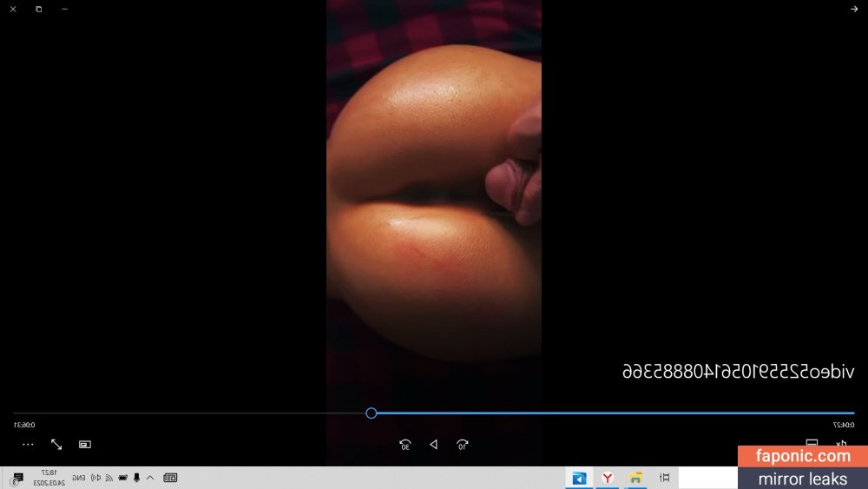The image size is (868, 489).
Task: Toggle the mini view player mode
Action: pyautogui.click(x=84, y=444)
